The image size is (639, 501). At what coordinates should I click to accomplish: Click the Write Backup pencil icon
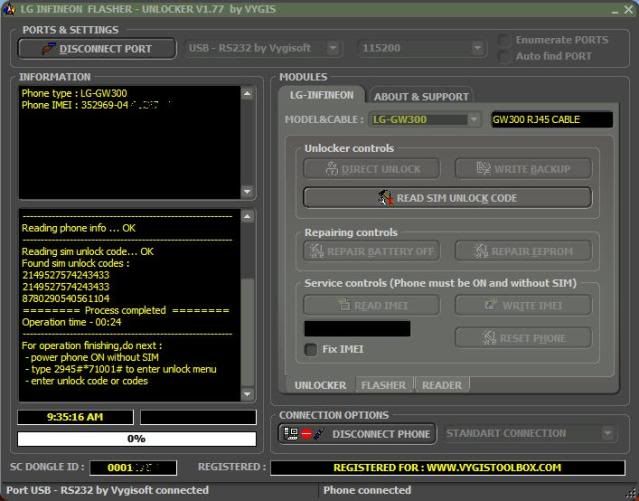(483, 168)
